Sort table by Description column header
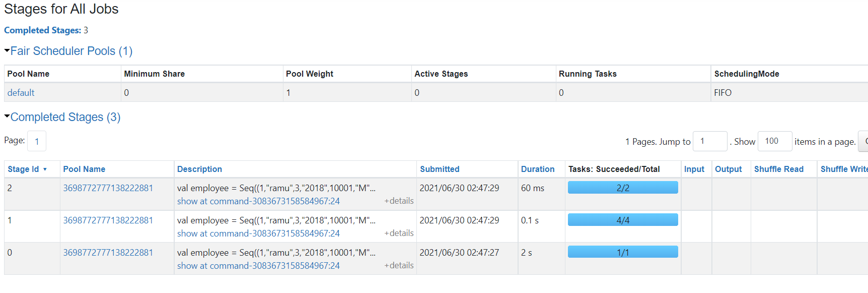 pos(199,169)
